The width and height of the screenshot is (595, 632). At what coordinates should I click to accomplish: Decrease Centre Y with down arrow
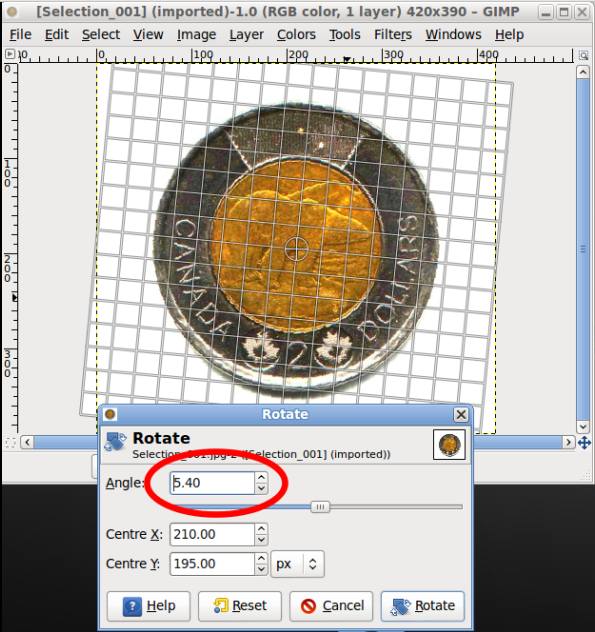pos(261,569)
